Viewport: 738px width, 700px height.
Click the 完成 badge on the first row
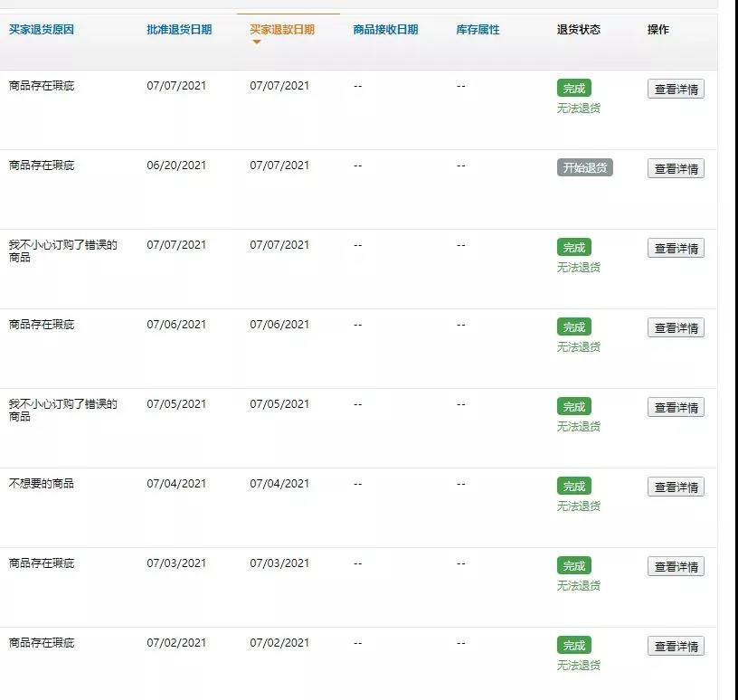coord(573,87)
